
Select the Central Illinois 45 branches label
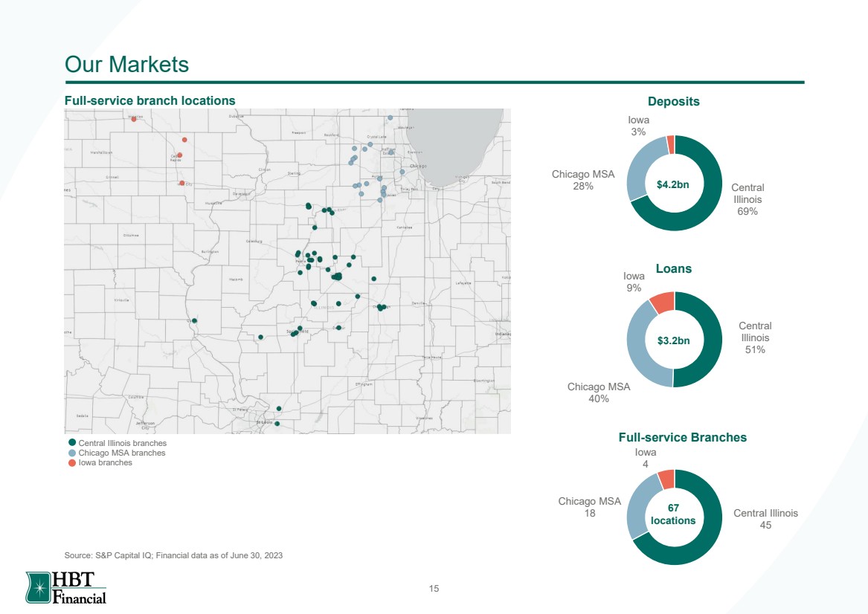coord(765,519)
